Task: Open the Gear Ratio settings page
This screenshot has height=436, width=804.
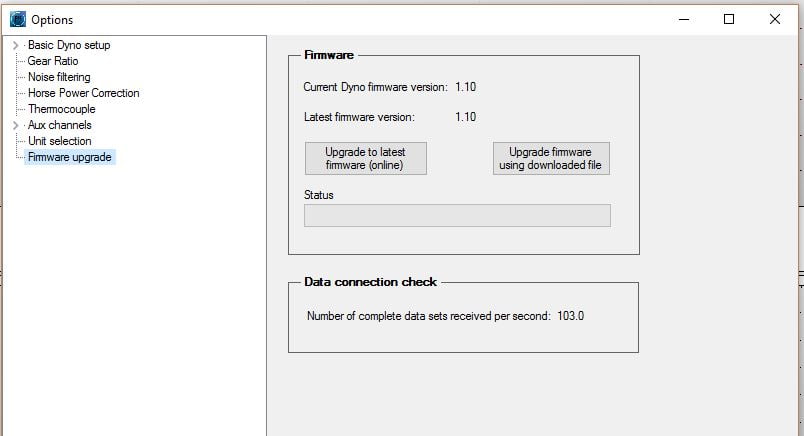Action: coord(53,61)
